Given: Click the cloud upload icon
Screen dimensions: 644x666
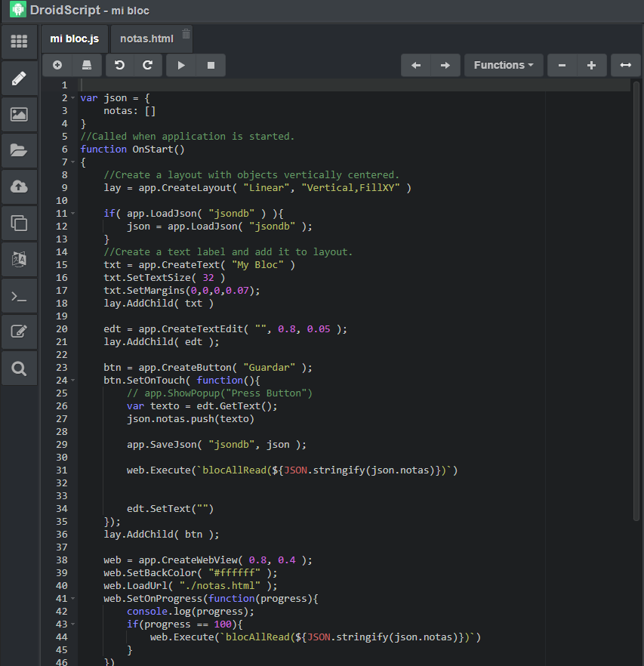Looking at the screenshot, I should tap(19, 187).
